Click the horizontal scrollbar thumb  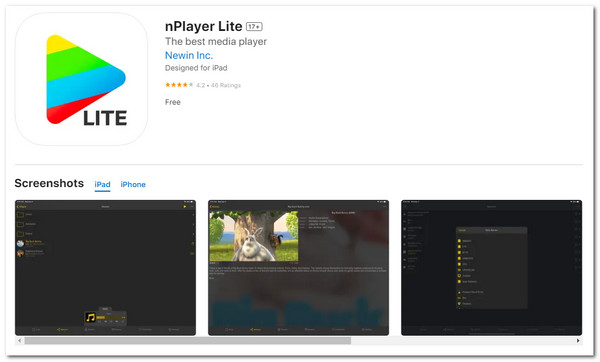point(188,341)
